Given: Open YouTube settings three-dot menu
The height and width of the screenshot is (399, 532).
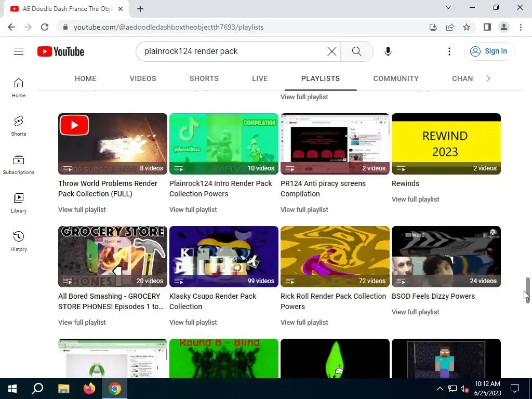Looking at the screenshot, I should 449,51.
